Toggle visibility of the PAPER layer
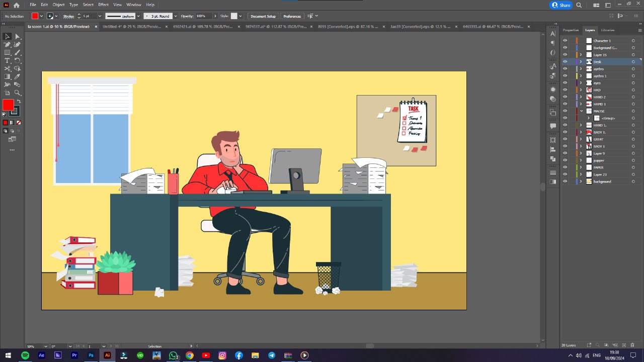 click(565, 167)
